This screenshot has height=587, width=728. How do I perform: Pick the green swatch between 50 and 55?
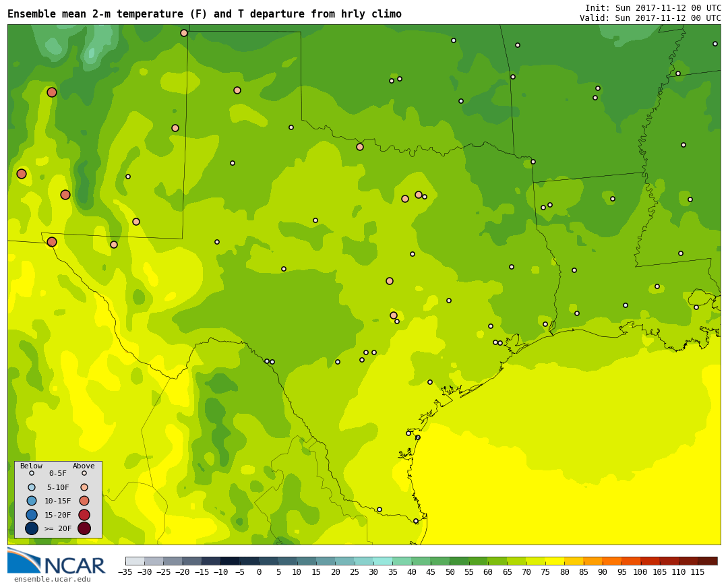pyautogui.click(x=459, y=561)
